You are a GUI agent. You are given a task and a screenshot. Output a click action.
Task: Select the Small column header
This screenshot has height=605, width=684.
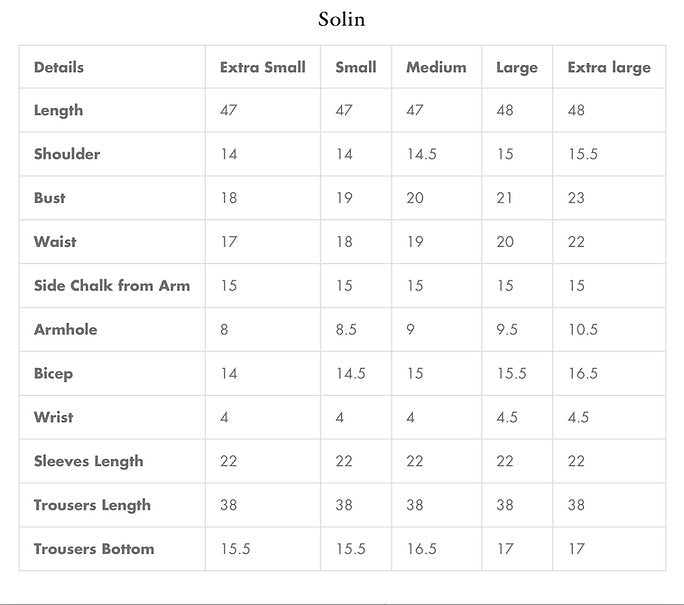356,67
